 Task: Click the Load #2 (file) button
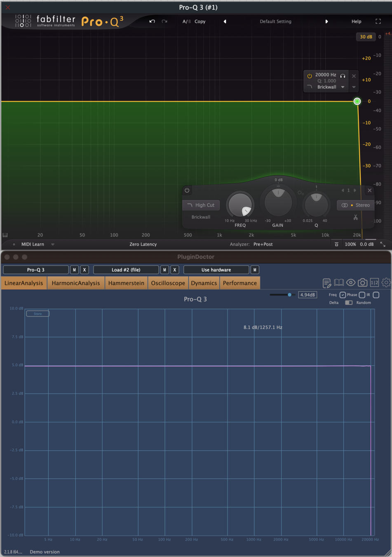[126, 270]
